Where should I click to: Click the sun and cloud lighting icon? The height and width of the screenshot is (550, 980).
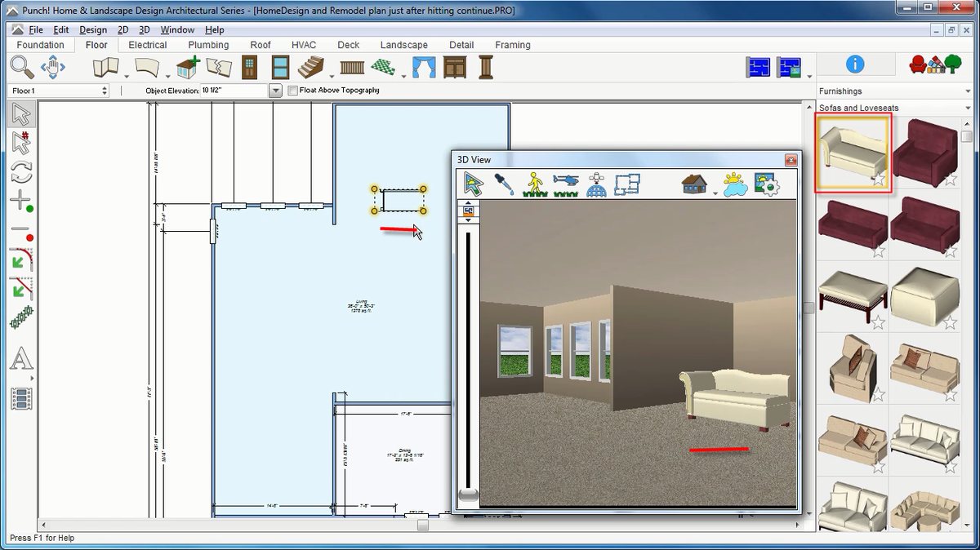pyautogui.click(x=735, y=184)
